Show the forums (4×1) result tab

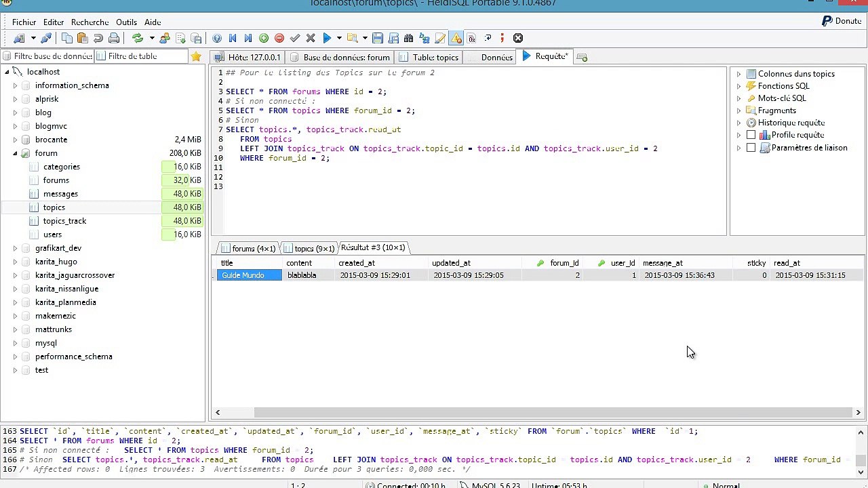coord(248,248)
